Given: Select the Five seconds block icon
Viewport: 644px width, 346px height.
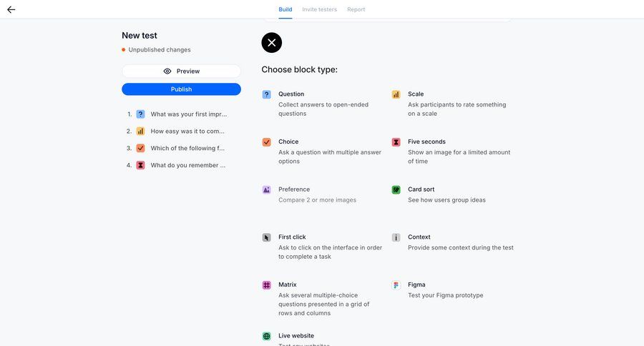Looking at the screenshot, I should click(396, 142).
